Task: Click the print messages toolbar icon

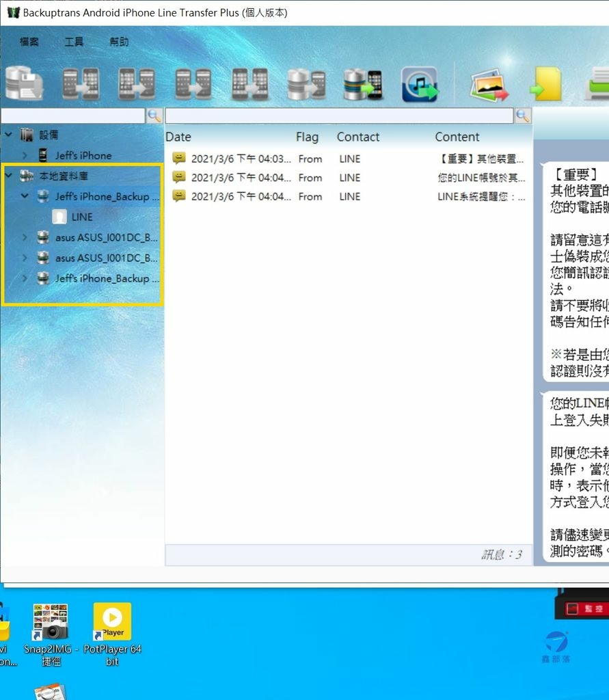Action: point(597,84)
